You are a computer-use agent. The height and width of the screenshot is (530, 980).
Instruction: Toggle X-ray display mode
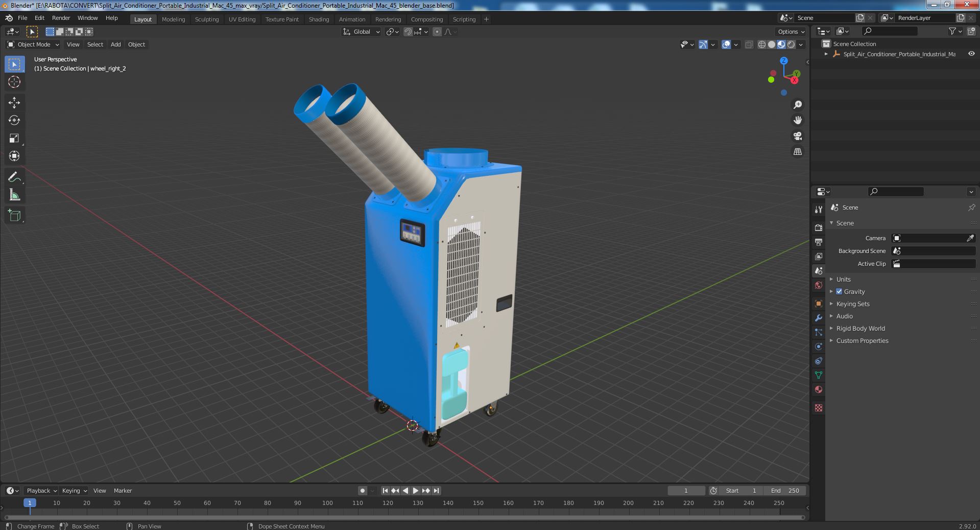click(x=749, y=44)
